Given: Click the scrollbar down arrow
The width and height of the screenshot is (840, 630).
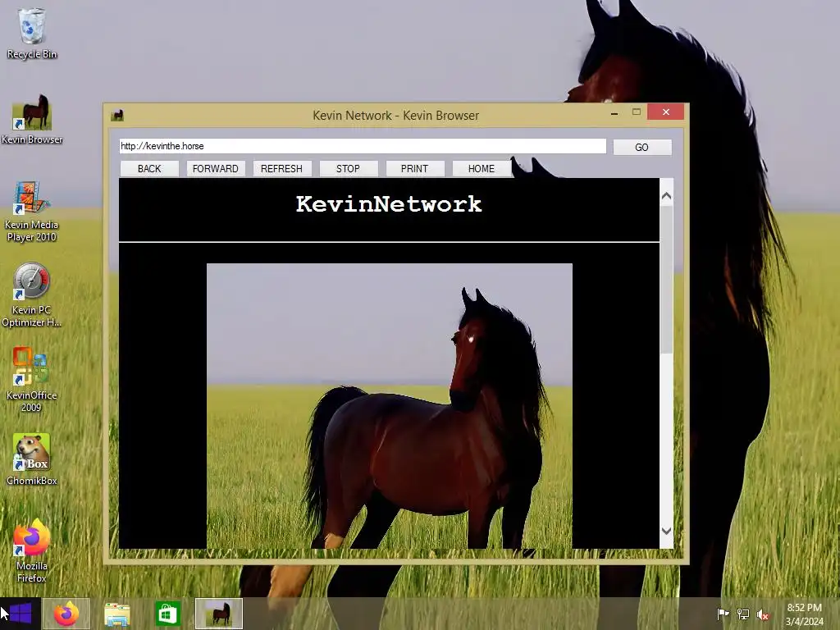Looking at the screenshot, I should (666, 531).
